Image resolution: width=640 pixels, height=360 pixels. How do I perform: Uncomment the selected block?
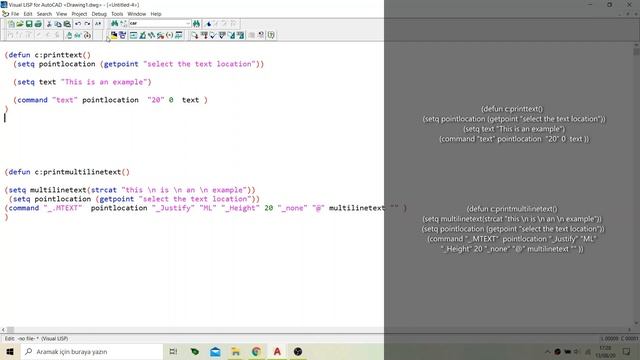tap(261, 35)
